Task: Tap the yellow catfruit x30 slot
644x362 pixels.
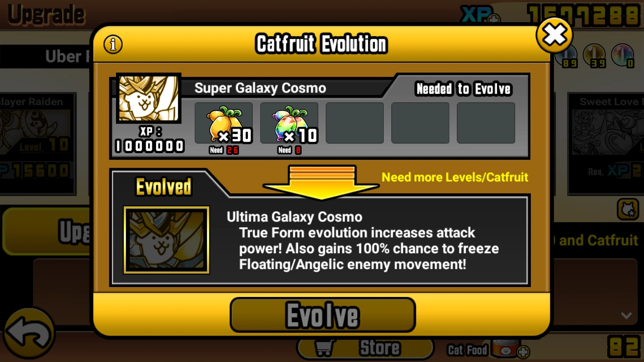Action: (x=224, y=123)
